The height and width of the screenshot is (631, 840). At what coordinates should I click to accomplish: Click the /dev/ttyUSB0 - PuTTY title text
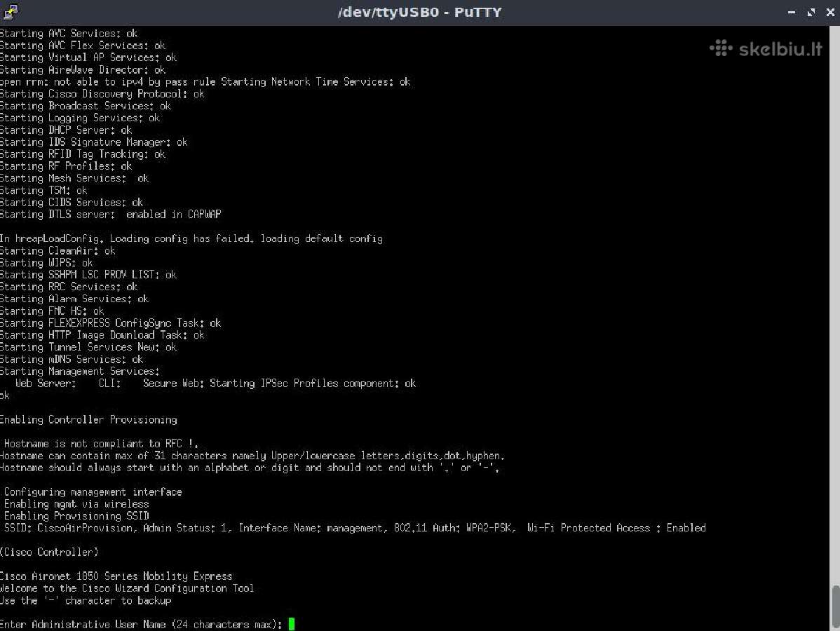[x=419, y=13]
